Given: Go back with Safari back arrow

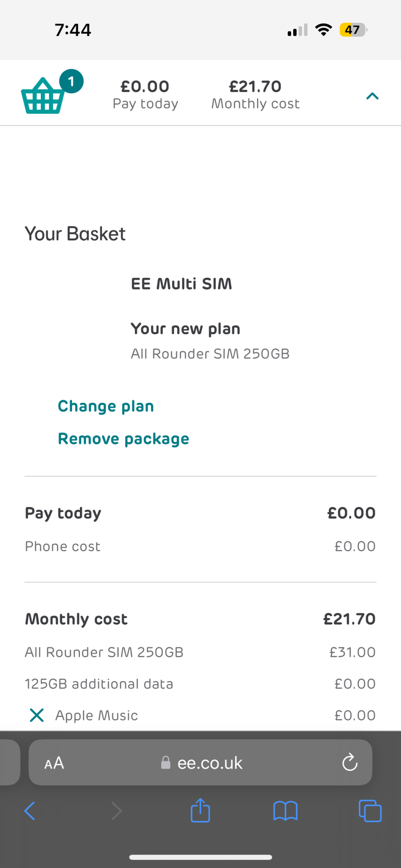Looking at the screenshot, I should [x=30, y=811].
